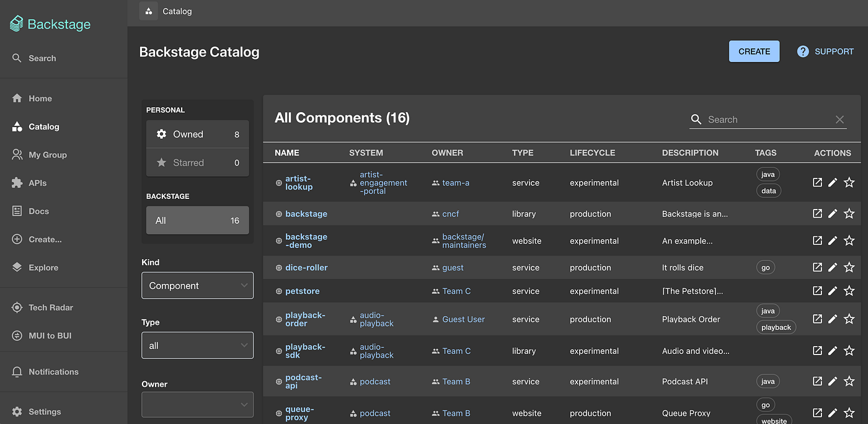The image size is (868, 424).
Task: Filter by Owned components
Action: click(197, 134)
